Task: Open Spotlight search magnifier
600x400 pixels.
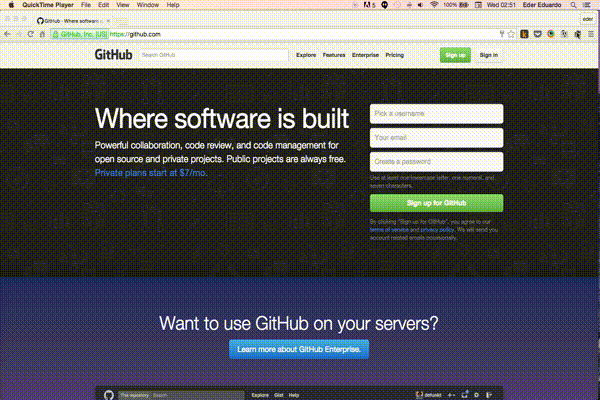Action: click(x=573, y=5)
